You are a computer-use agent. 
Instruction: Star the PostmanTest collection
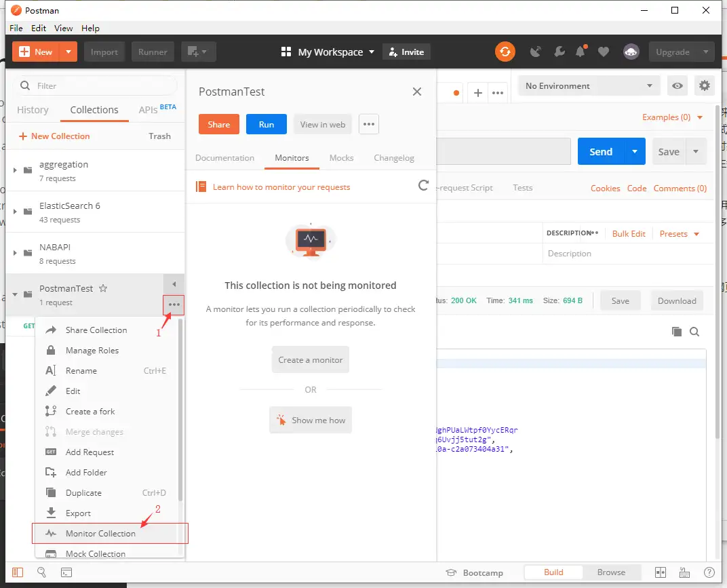[x=103, y=288]
